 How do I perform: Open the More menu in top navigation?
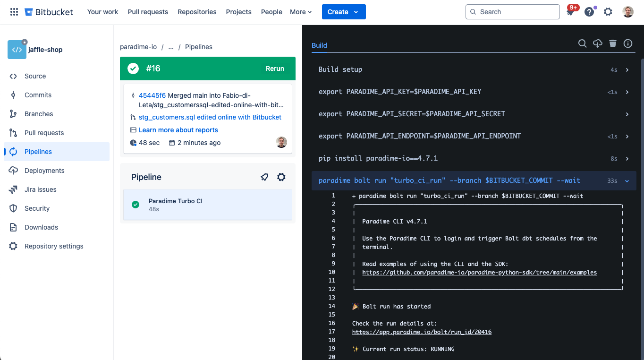tap(301, 12)
